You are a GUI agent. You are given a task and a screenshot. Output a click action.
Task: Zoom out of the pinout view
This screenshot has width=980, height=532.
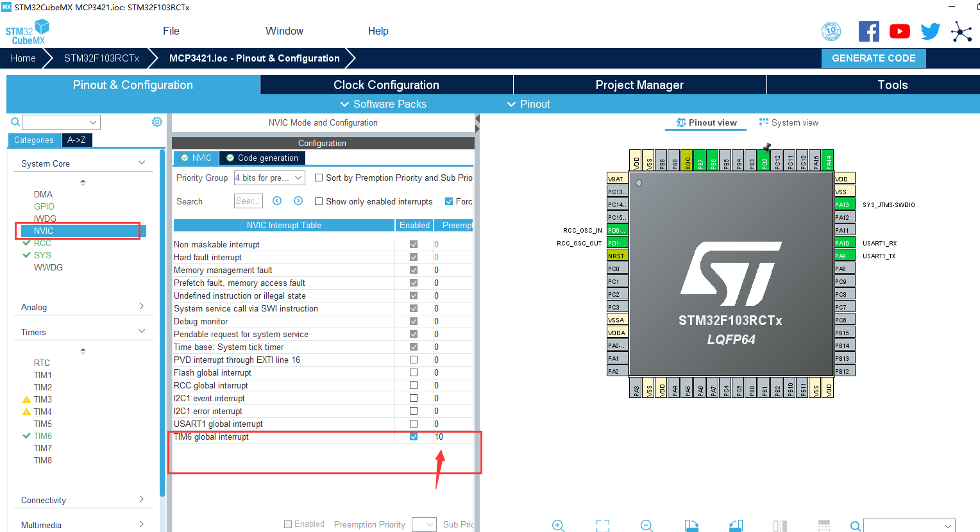click(646, 526)
